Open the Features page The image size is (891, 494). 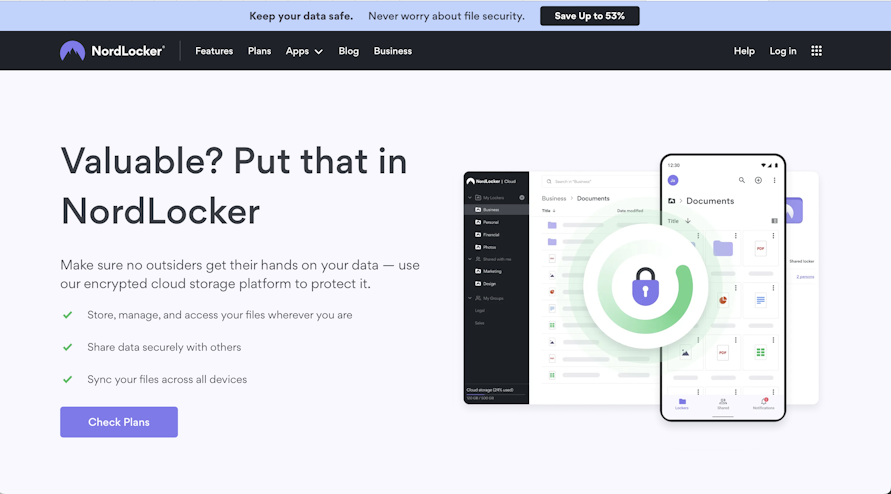click(214, 51)
